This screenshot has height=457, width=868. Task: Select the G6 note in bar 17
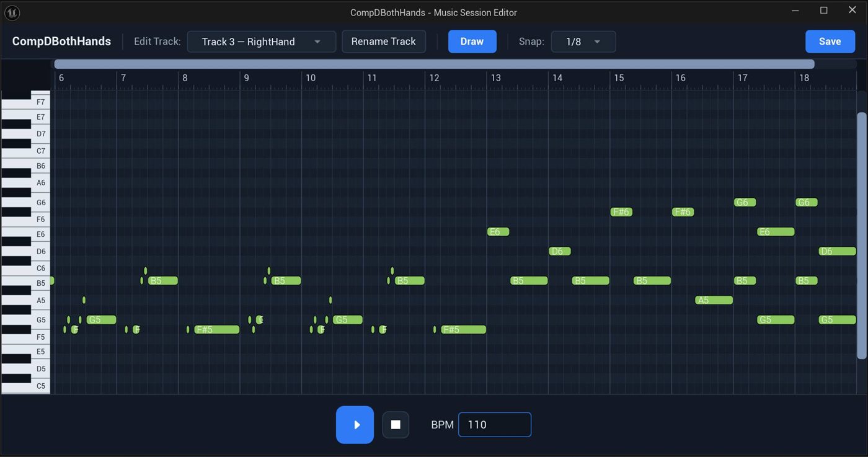point(745,202)
